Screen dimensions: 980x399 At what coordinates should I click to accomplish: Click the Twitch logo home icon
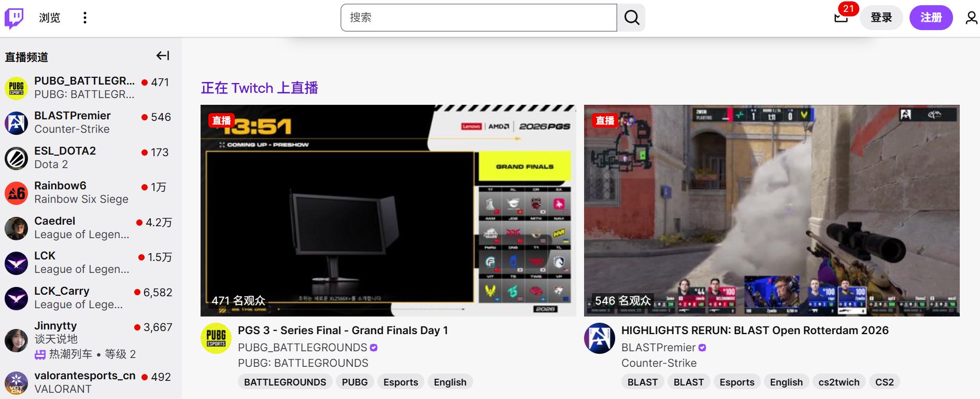pos(14,18)
